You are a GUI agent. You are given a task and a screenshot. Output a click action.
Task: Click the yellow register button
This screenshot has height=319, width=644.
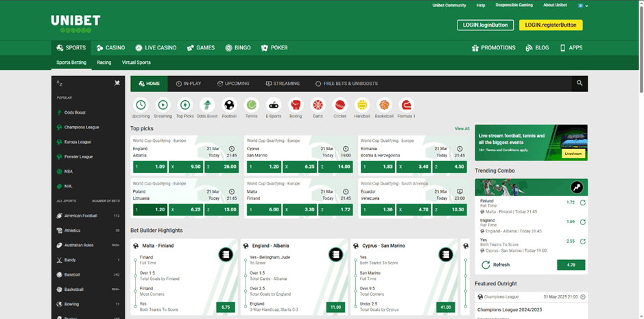point(551,25)
